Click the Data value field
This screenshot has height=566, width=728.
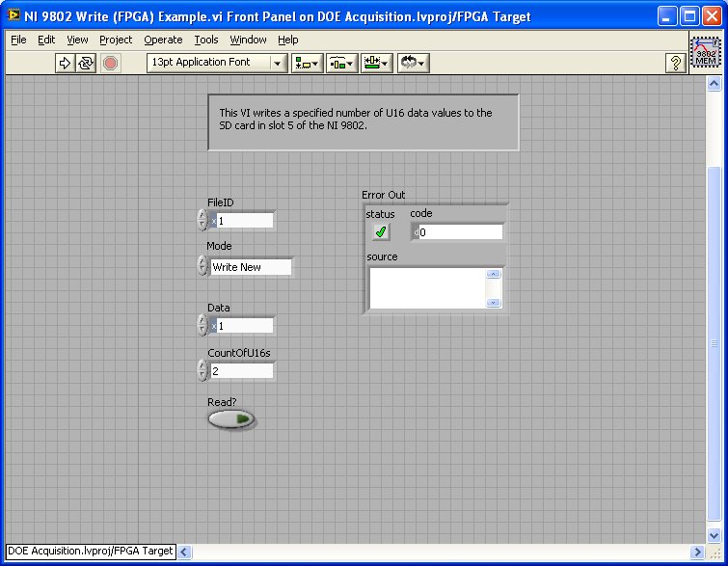245,326
